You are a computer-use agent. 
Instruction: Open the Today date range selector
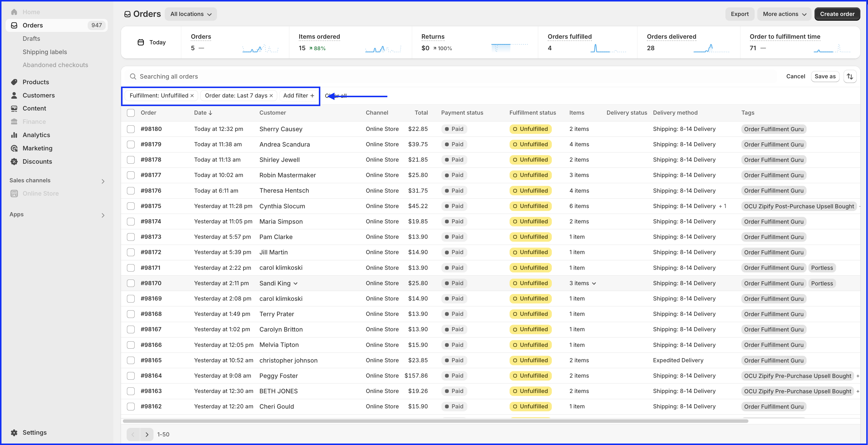point(151,43)
